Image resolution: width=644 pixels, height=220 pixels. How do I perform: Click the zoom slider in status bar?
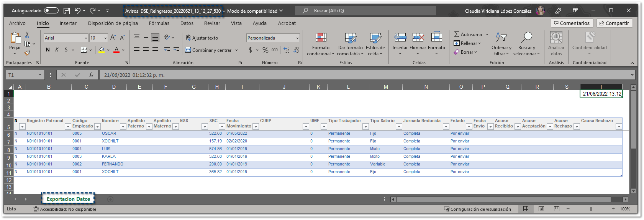pos(591,209)
